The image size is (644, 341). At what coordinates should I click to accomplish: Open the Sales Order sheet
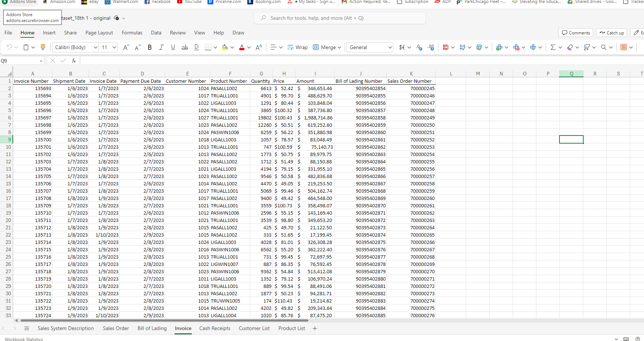pos(116,328)
